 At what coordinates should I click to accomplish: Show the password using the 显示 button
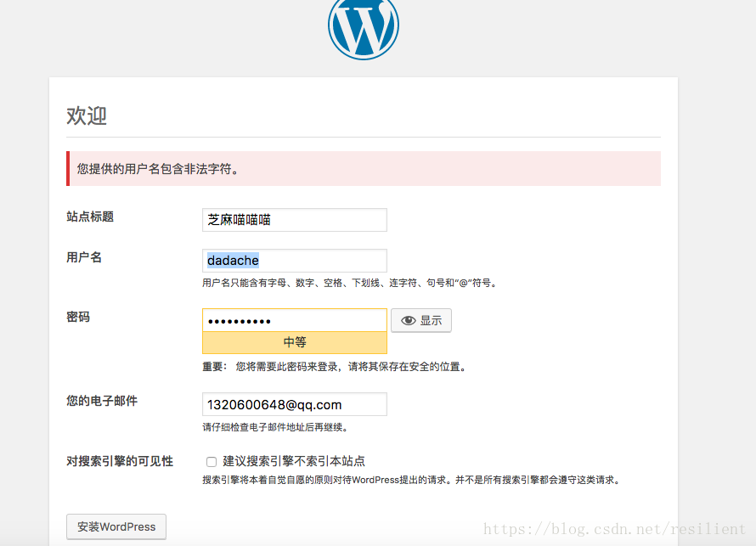pyautogui.click(x=421, y=320)
